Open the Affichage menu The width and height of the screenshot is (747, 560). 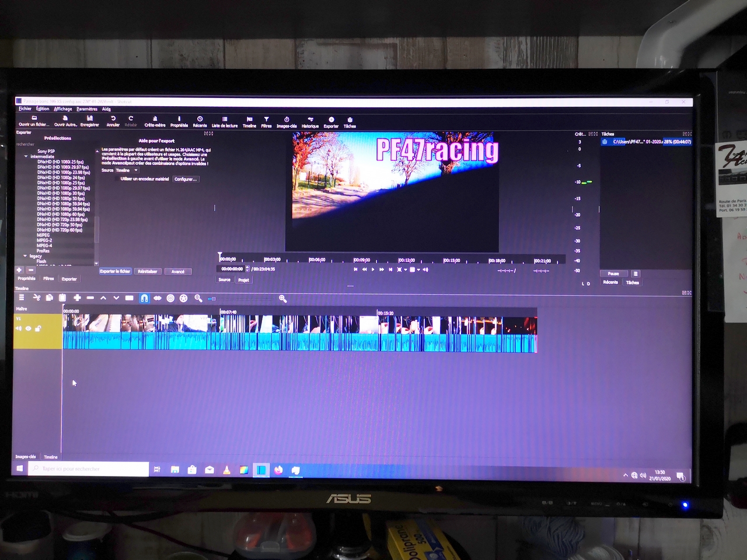pyautogui.click(x=63, y=108)
